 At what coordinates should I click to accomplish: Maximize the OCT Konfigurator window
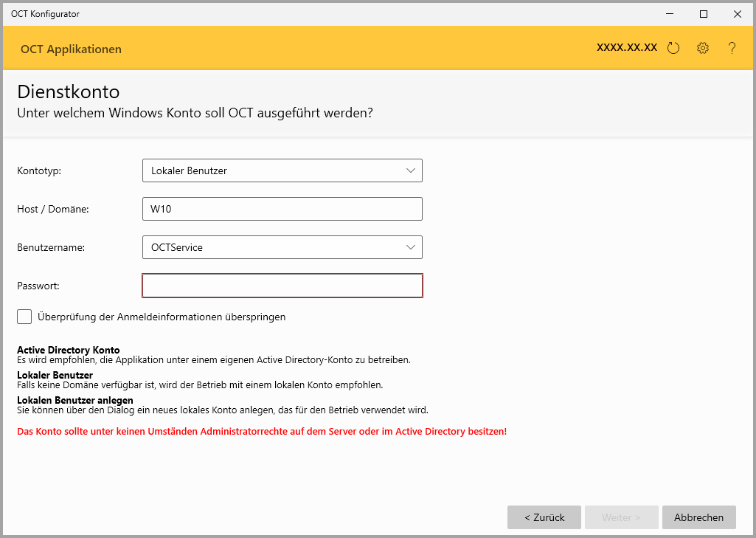(704, 13)
